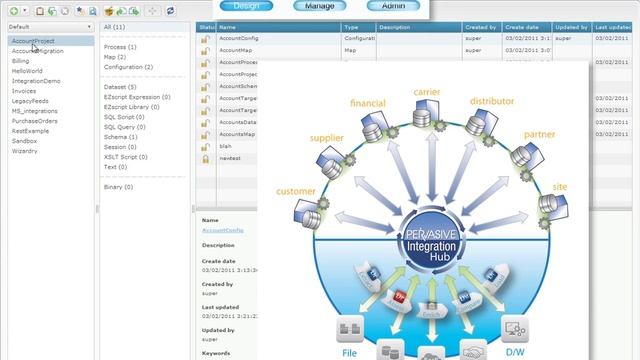Screen dimensions: 640x360
Task: Click the green curved-arrow revert toolbar icon
Action: click(52, 11)
